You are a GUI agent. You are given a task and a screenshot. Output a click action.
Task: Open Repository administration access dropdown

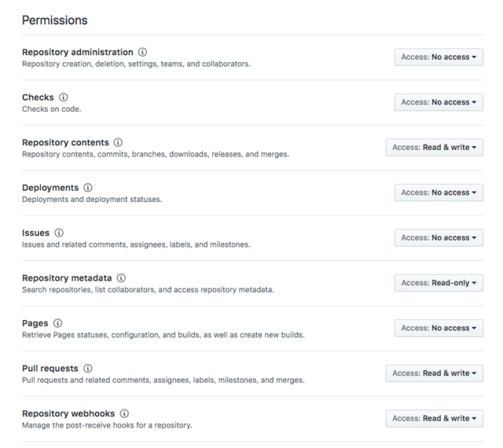point(439,57)
